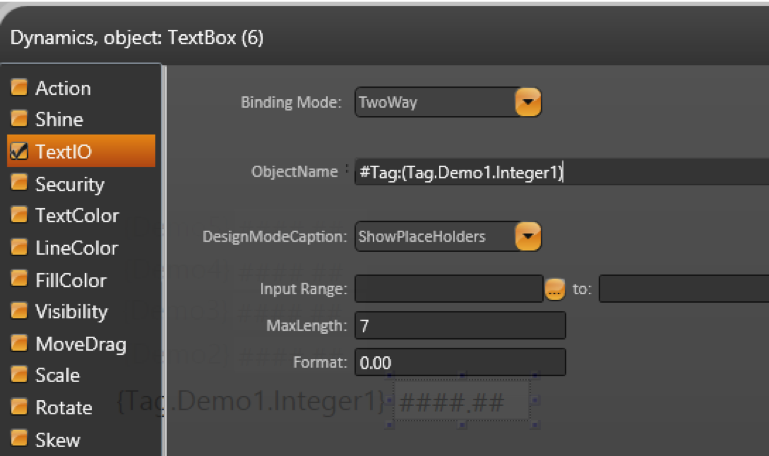Click the Format field showing 0.00
The height and width of the screenshot is (456, 769).
tap(460, 361)
